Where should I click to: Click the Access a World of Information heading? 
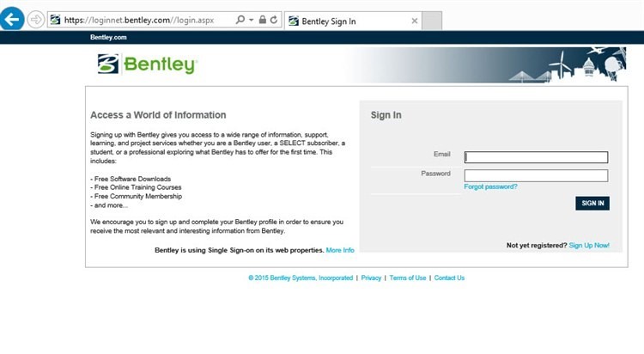click(158, 115)
